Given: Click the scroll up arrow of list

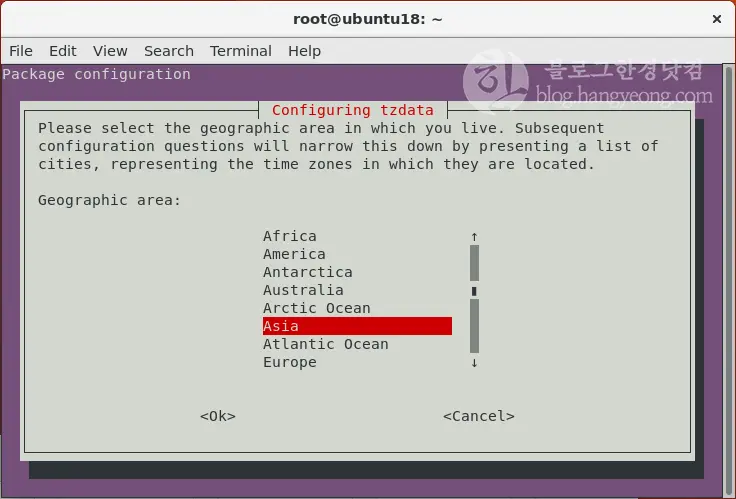Looking at the screenshot, I should click(474, 237).
